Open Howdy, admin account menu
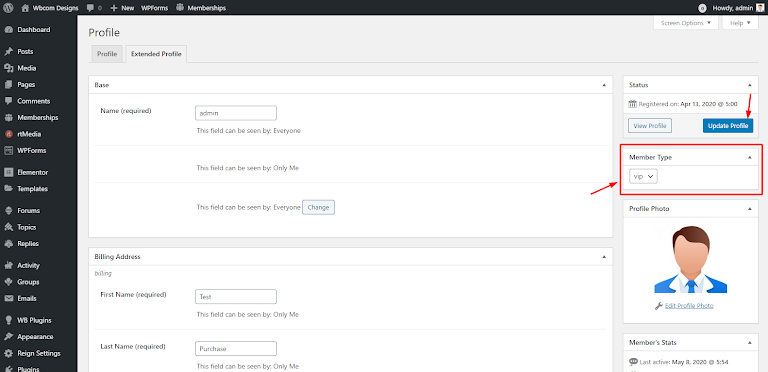 click(738, 8)
